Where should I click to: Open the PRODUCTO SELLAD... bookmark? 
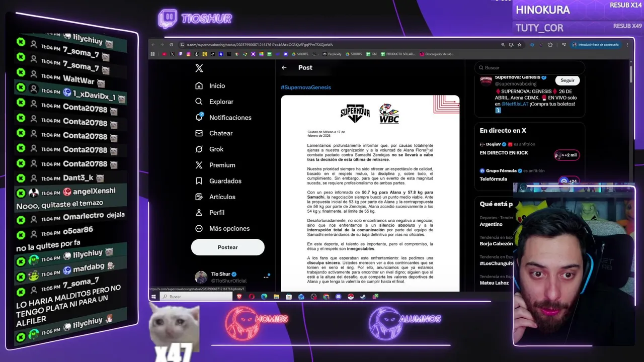click(398, 54)
